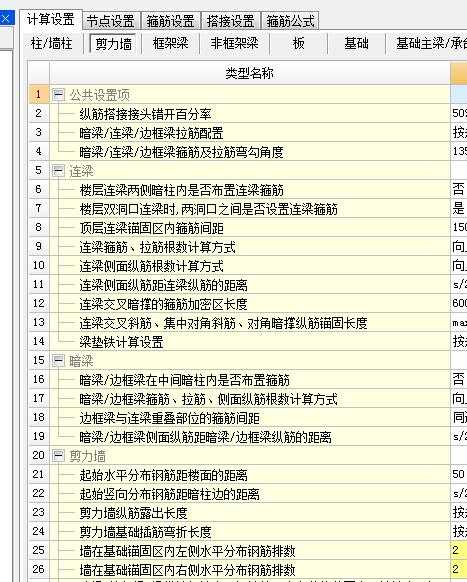Select row 楼层双洞口连梁时,两洞口之间是否设置连梁箍筋
This screenshot has width=467, height=582.
pyautogui.click(x=249, y=209)
